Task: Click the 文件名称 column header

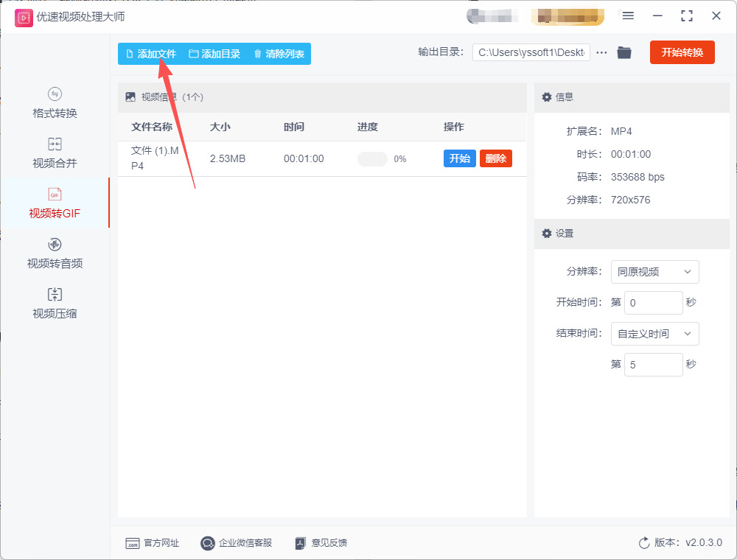Action: pos(151,127)
